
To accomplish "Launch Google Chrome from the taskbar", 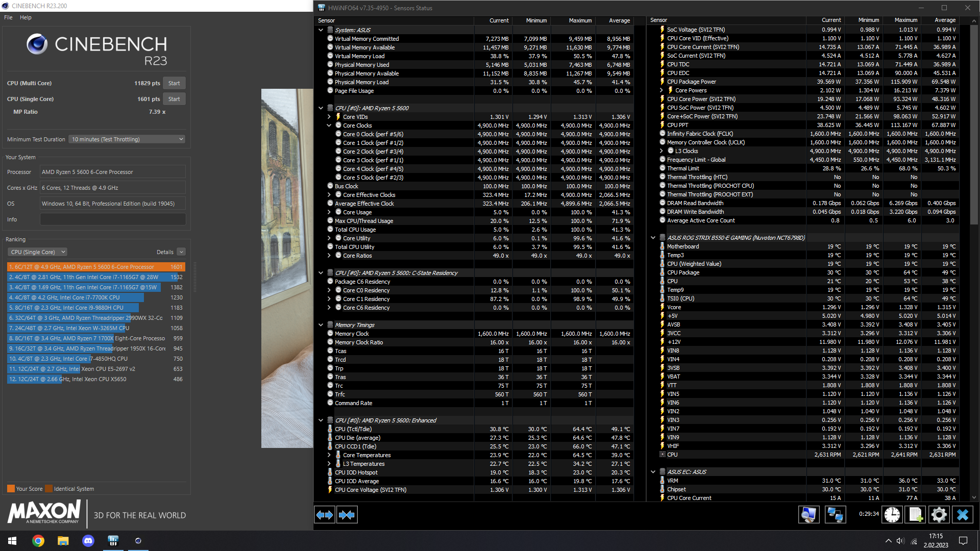I will tap(38, 541).
